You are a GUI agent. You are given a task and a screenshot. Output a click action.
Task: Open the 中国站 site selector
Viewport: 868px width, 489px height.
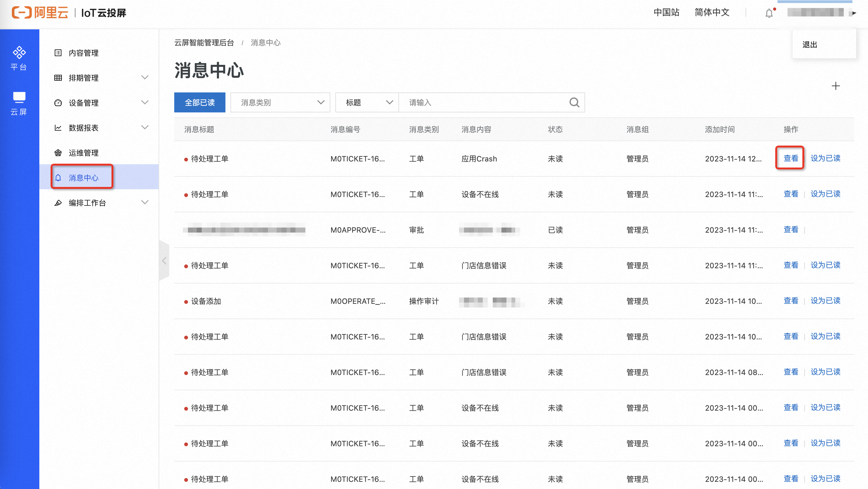coord(666,12)
